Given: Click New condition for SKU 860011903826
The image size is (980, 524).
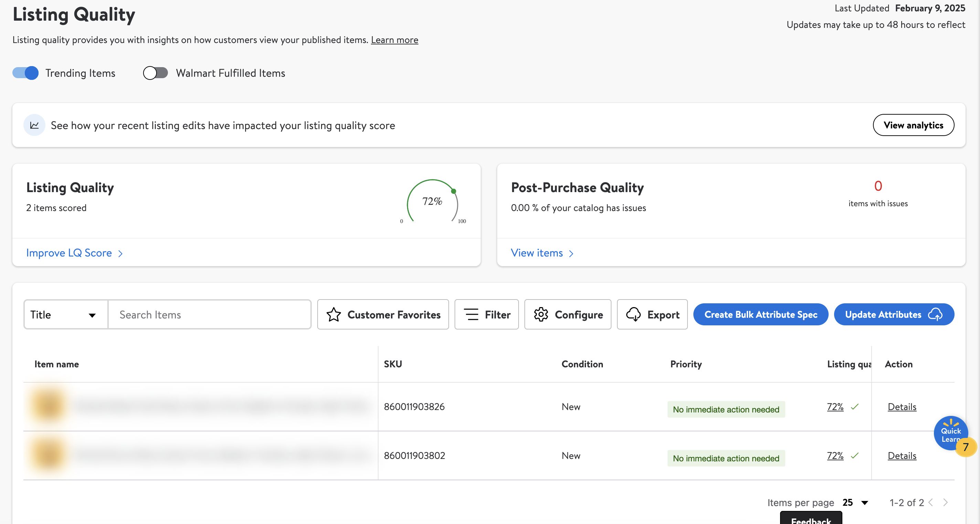Looking at the screenshot, I should point(571,407).
